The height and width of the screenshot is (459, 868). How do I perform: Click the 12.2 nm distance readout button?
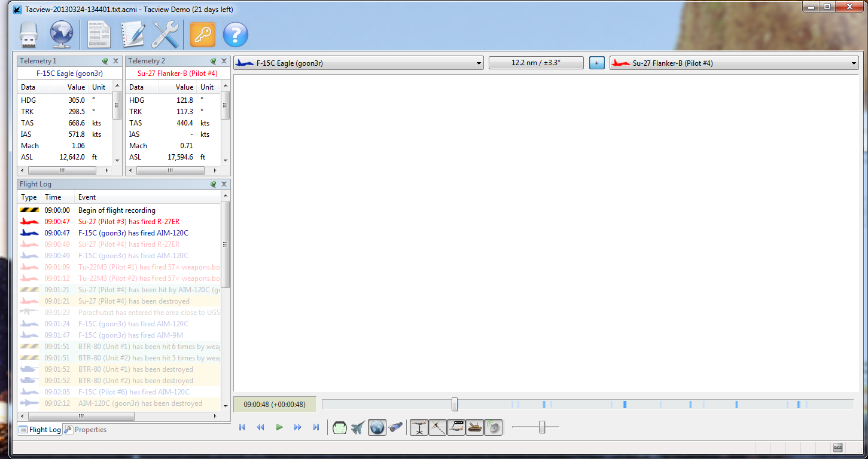[536, 63]
